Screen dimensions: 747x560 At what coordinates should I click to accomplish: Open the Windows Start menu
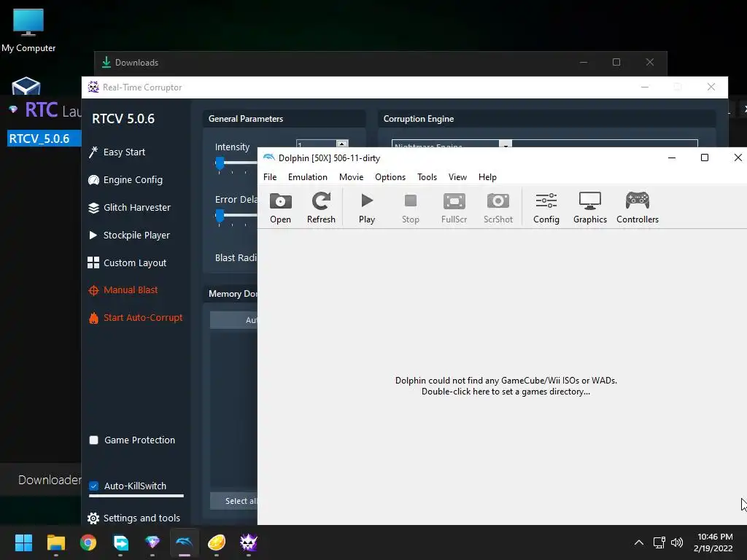pos(23,542)
